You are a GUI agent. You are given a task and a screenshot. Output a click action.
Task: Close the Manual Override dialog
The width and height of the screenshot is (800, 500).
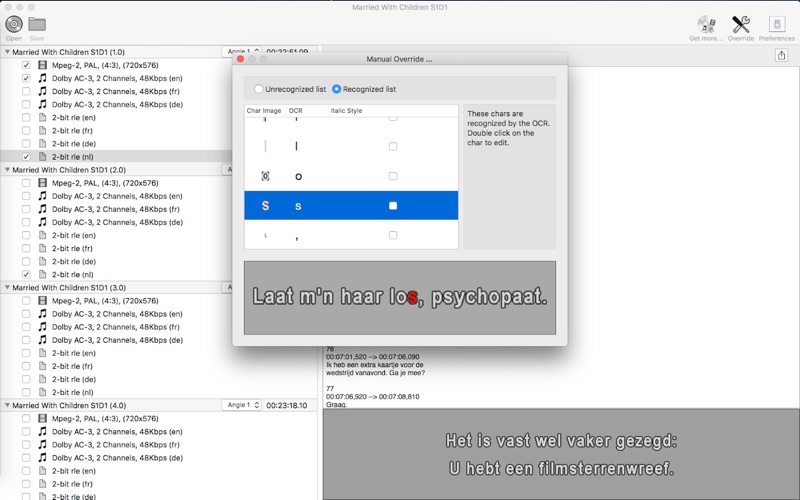(241, 59)
